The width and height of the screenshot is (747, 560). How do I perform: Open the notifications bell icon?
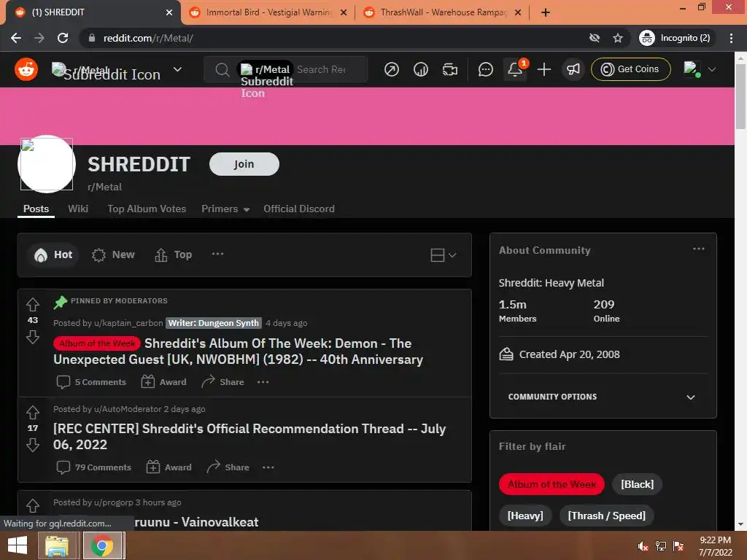[x=515, y=69]
